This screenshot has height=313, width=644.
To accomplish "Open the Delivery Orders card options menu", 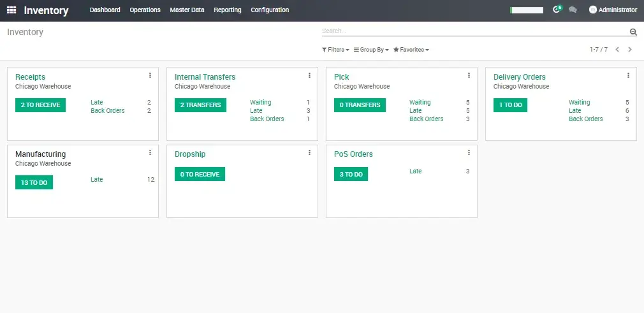I will point(628,75).
